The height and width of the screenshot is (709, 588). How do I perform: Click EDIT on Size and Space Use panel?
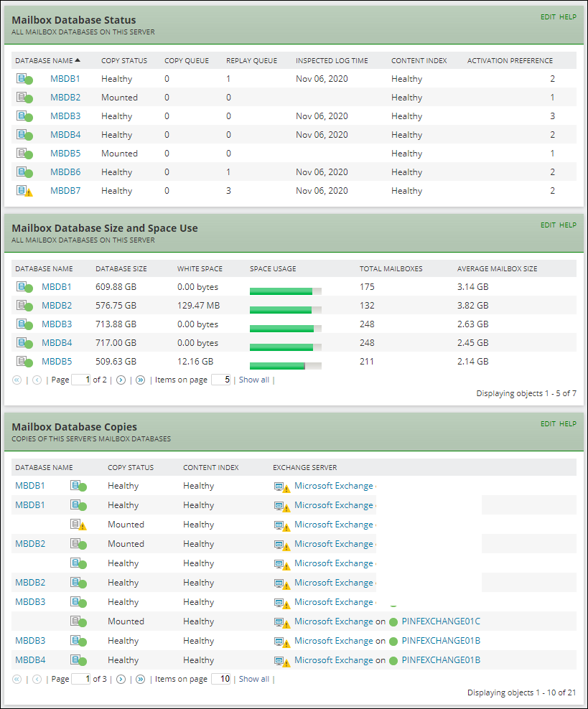tap(548, 225)
